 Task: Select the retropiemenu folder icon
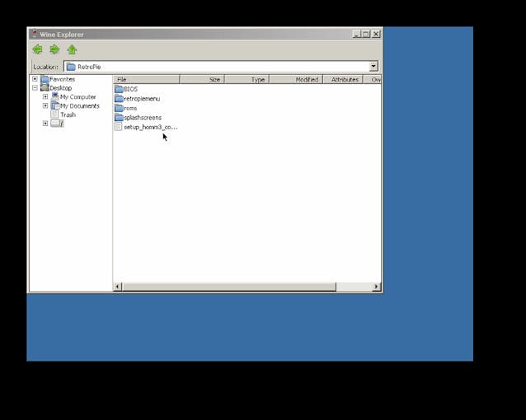(119, 99)
